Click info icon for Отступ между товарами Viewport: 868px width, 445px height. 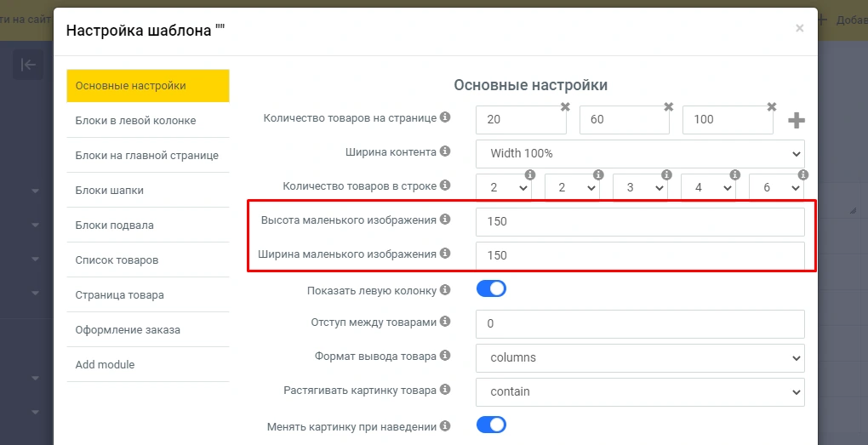(445, 322)
